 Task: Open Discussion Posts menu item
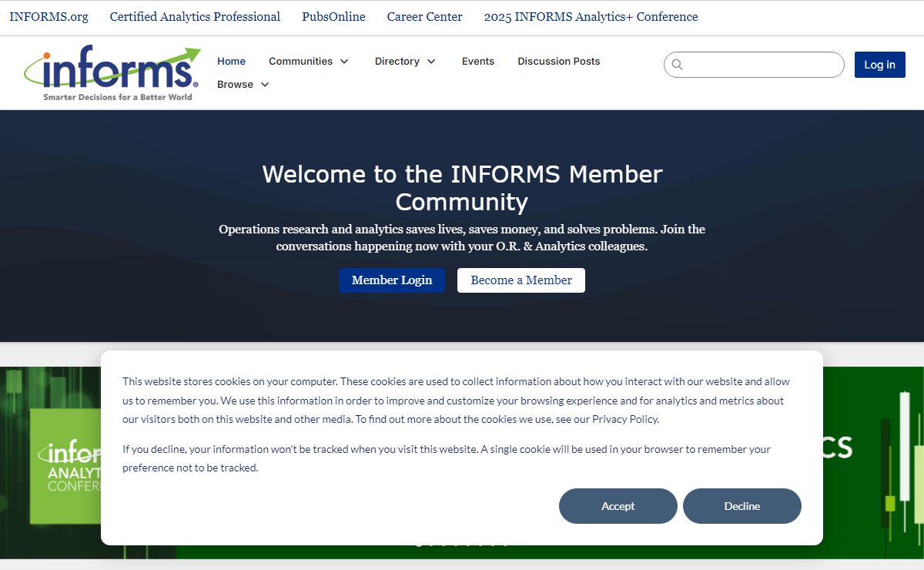(558, 61)
